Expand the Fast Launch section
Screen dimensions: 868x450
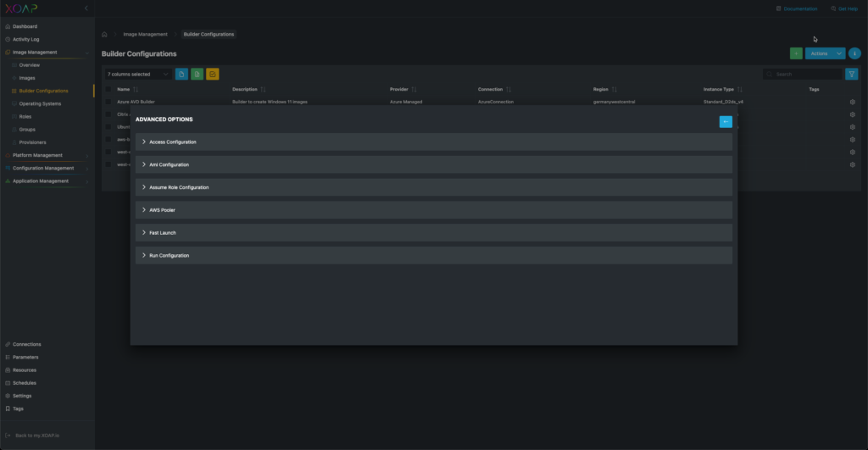coord(433,232)
